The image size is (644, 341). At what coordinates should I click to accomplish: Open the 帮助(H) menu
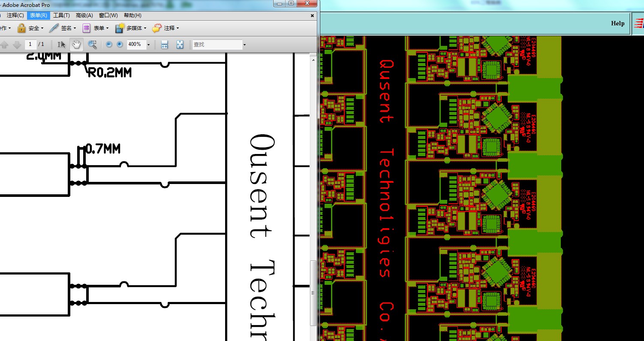[x=132, y=15]
